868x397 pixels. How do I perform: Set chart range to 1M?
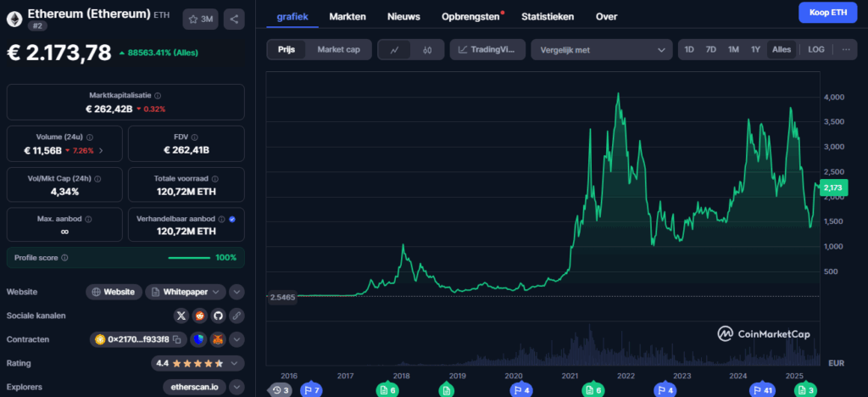pyautogui.click(x=733, y=49)
